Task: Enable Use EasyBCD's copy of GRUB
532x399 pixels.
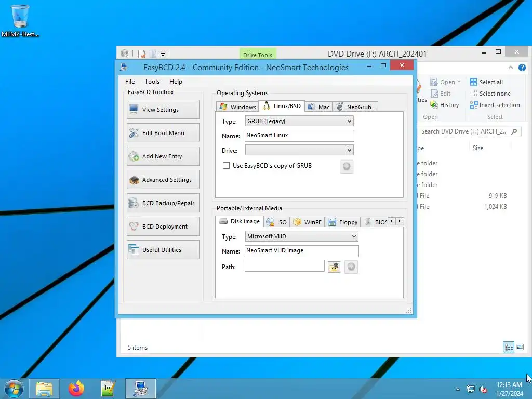Action: tap(226, 166)
